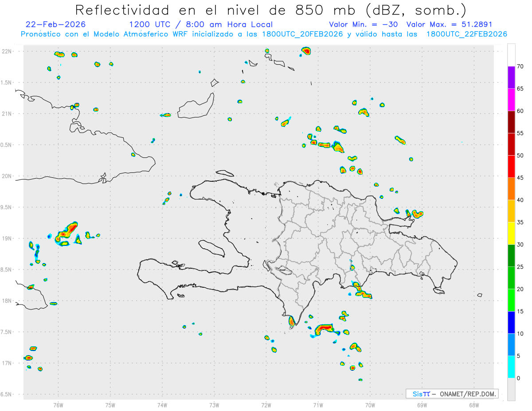
Task: Pick the dark maroon 55–60 dBZ color band
Action: coord(511,122)
